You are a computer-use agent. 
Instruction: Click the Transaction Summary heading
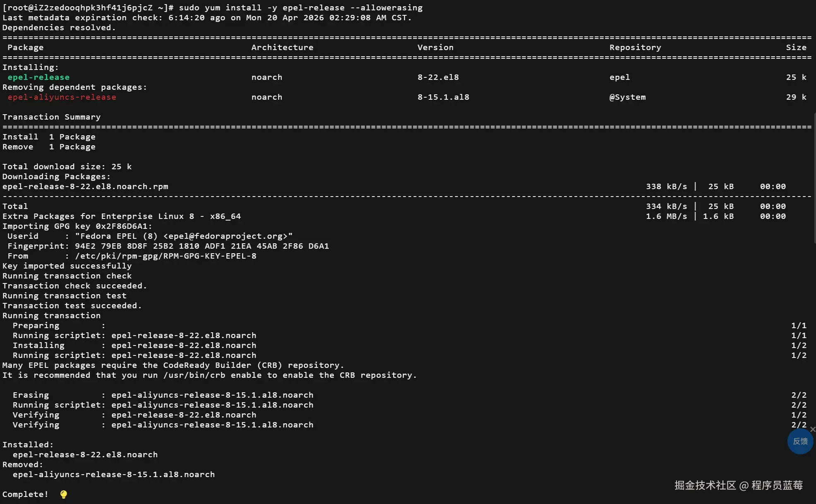click(x=51, y=117)
